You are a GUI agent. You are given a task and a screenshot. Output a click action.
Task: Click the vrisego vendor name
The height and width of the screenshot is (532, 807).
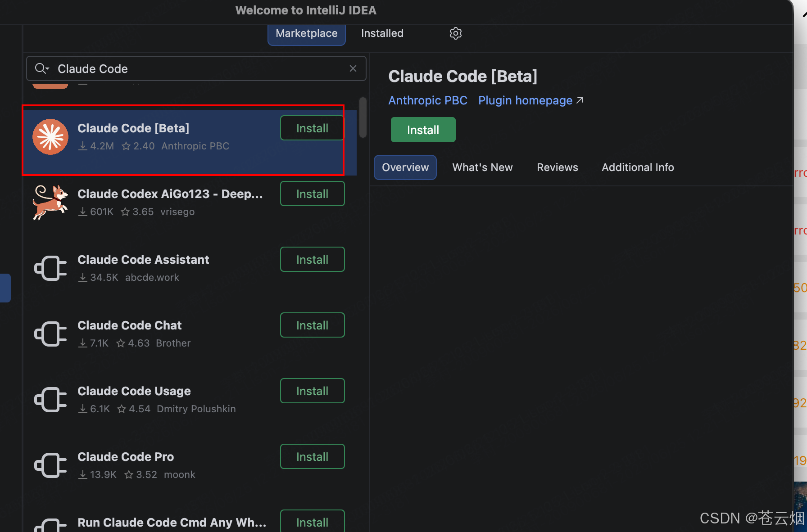click(x=177, y=212)
